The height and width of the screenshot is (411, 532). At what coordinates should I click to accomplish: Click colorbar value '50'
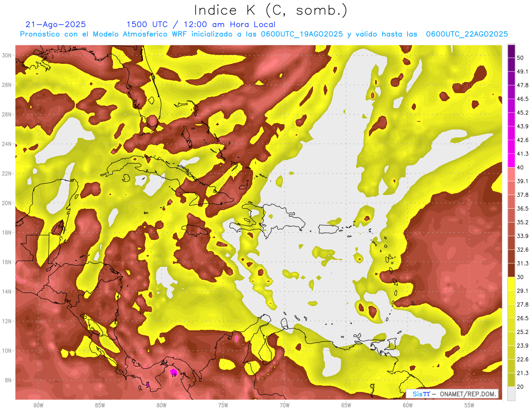[521, 58]
